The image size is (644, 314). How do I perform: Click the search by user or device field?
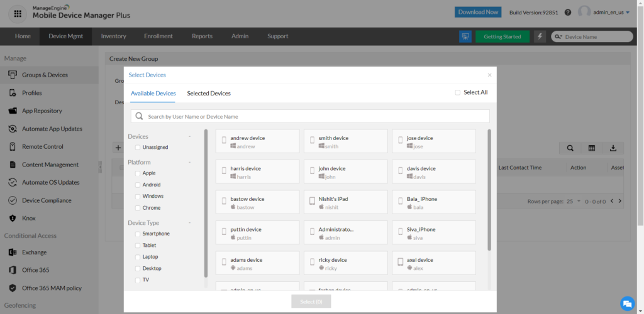pos(314,117)
